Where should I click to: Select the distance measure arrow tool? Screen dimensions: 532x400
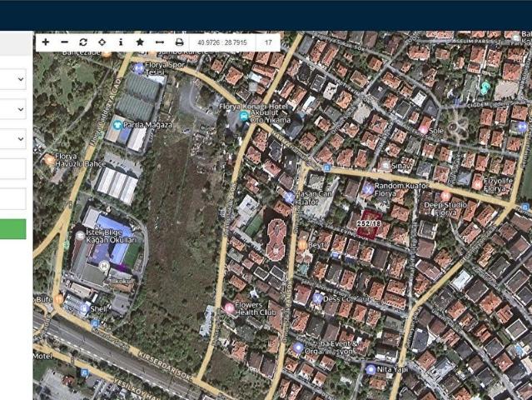coord(160,42)
